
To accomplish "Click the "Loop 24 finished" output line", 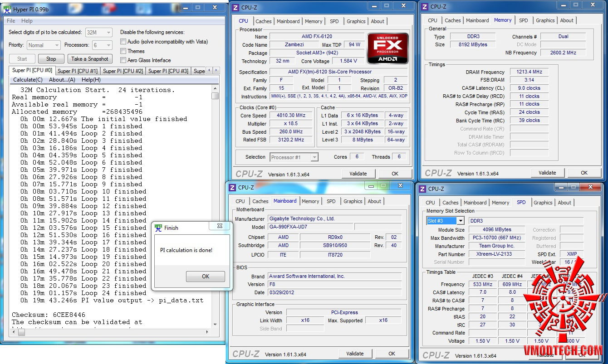I will (83, 293).
